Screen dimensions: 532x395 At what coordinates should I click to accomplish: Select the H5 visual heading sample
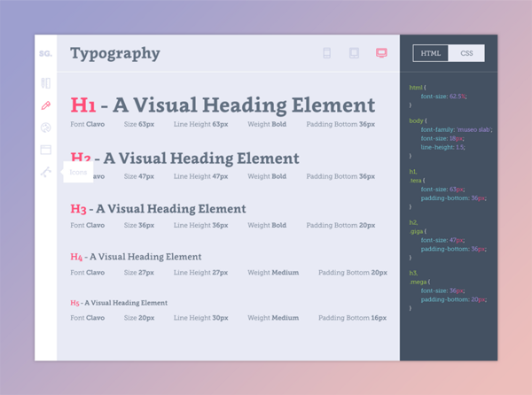[119, 303]
